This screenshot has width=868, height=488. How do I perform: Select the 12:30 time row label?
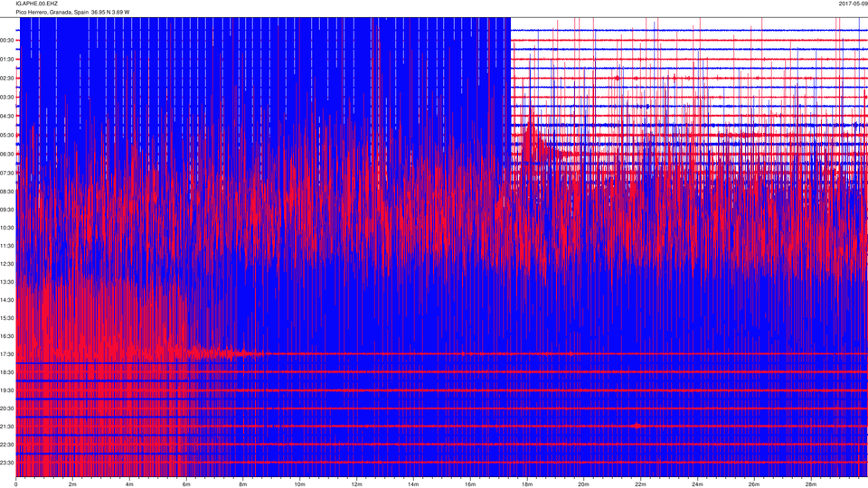(7, 264)
